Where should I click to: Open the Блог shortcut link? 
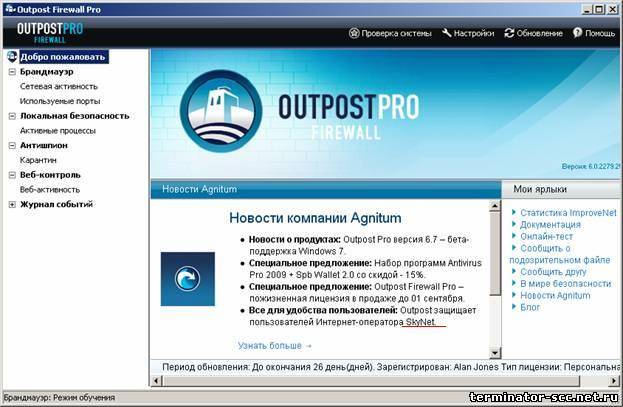530,307
